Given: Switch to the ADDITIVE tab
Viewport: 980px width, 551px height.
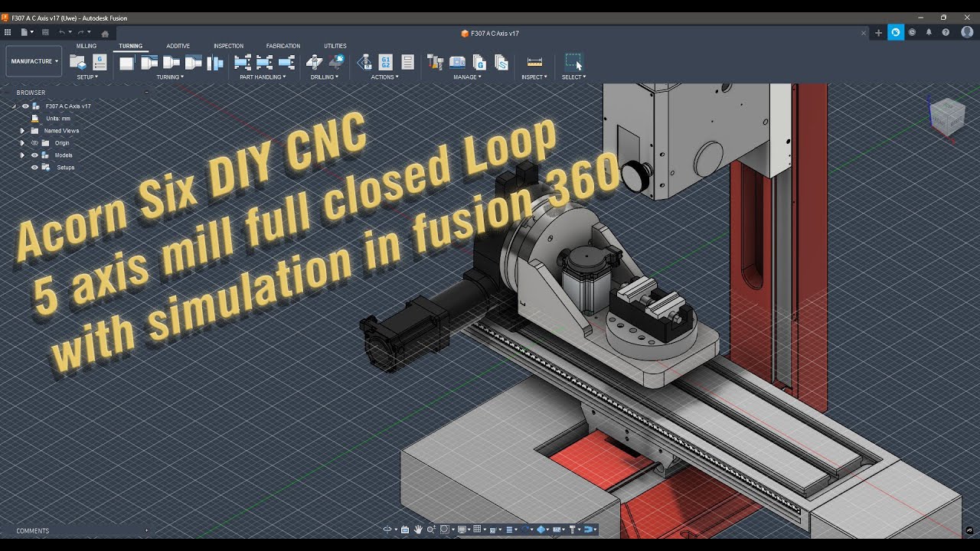Looking at the screenshot, I should [178, 46].
